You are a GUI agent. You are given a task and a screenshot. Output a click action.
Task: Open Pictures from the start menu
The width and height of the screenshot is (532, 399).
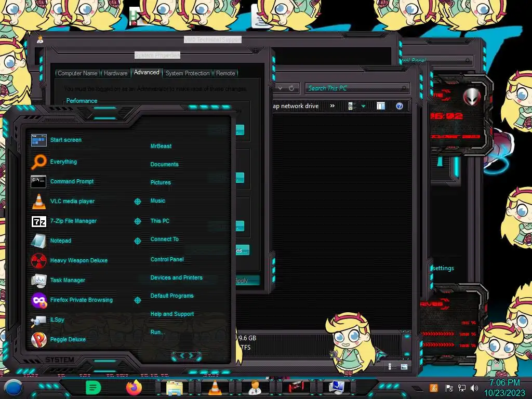click(161, 182)
